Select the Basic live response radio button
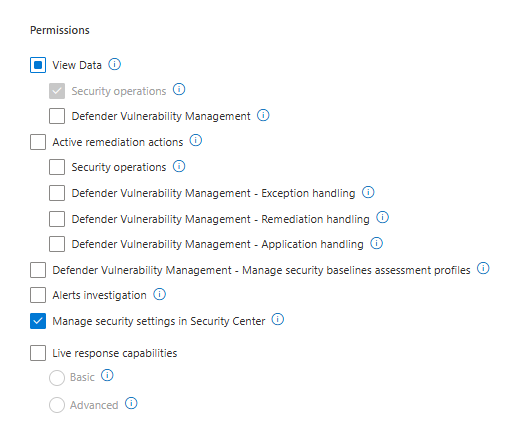This screenshot has height=435, width=532. click(x=57, y=378)
